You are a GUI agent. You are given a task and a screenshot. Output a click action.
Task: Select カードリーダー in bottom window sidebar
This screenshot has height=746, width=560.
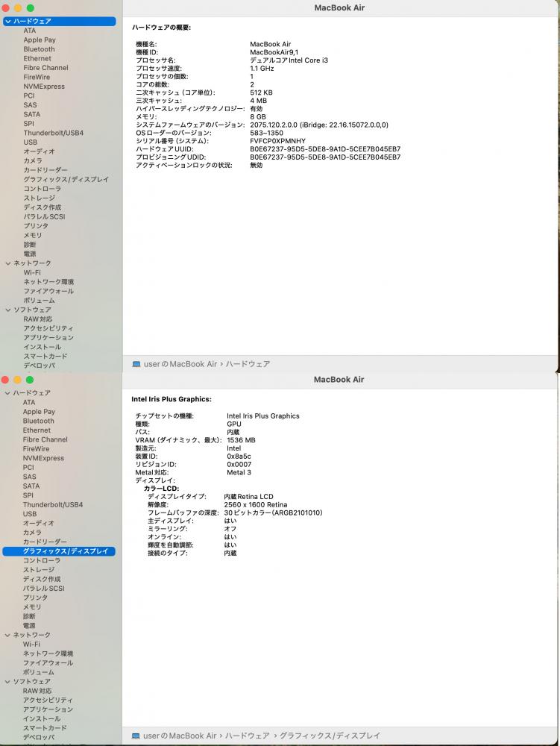click(45, 542)
